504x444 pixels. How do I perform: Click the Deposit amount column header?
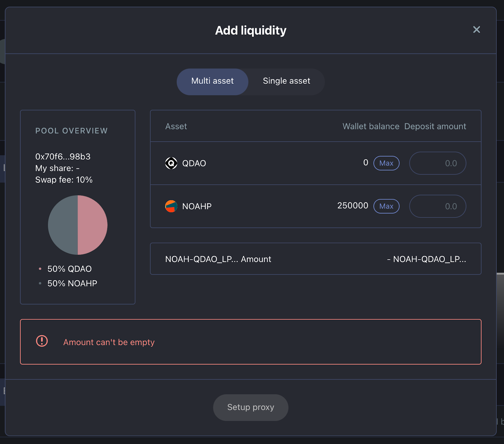tap(435, 126)
